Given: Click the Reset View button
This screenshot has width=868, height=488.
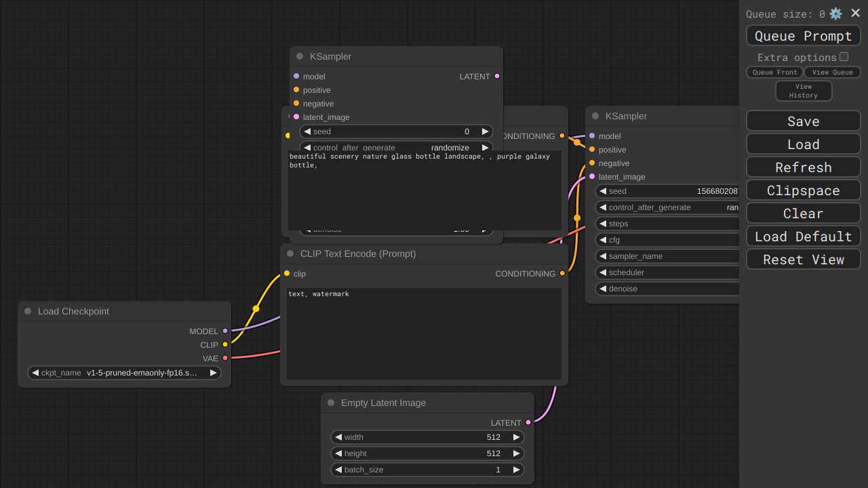Looking at the screenshot, I should coord(803,260).
